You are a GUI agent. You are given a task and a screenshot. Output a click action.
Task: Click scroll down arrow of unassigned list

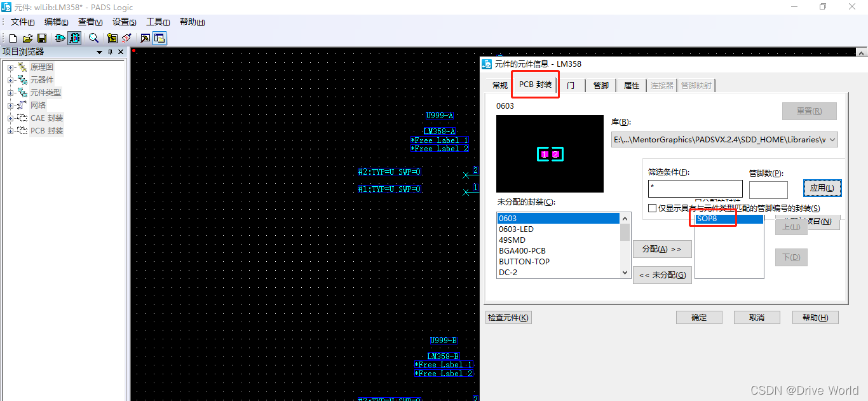pyautogui.click(x=625, y=273)
